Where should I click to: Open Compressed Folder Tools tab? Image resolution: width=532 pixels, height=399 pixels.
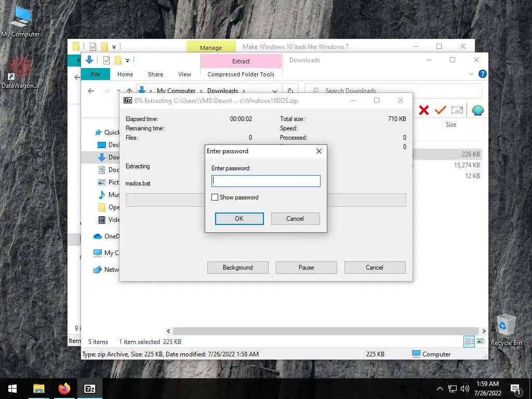[x=241, y=74]
